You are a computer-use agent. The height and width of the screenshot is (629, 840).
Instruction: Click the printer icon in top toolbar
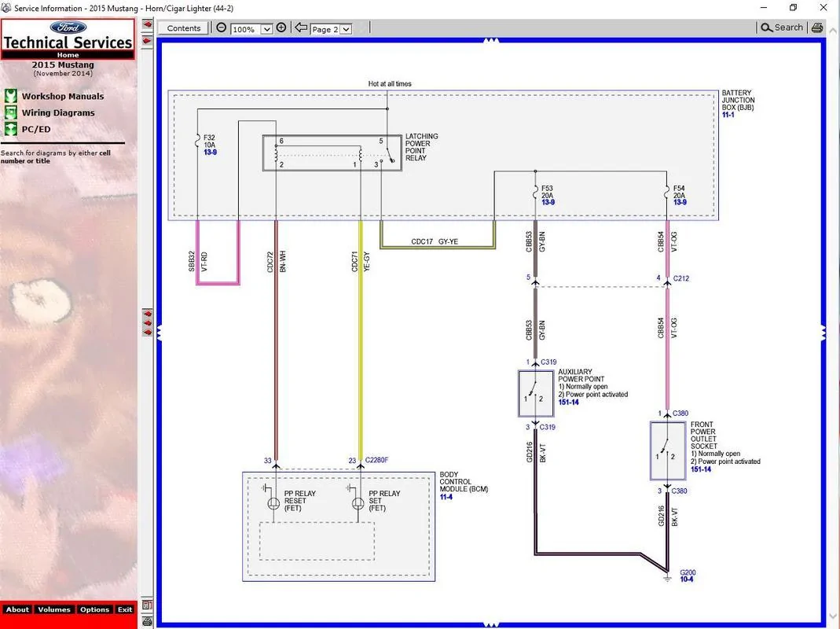click(x=817, y=28)
